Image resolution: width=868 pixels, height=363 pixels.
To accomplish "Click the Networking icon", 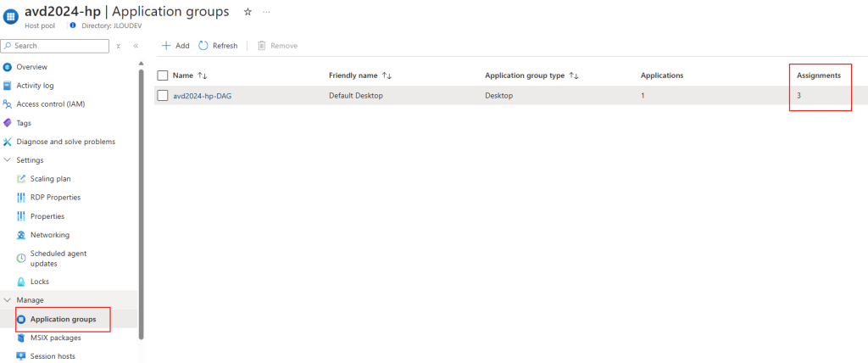I will click(21, 235).
